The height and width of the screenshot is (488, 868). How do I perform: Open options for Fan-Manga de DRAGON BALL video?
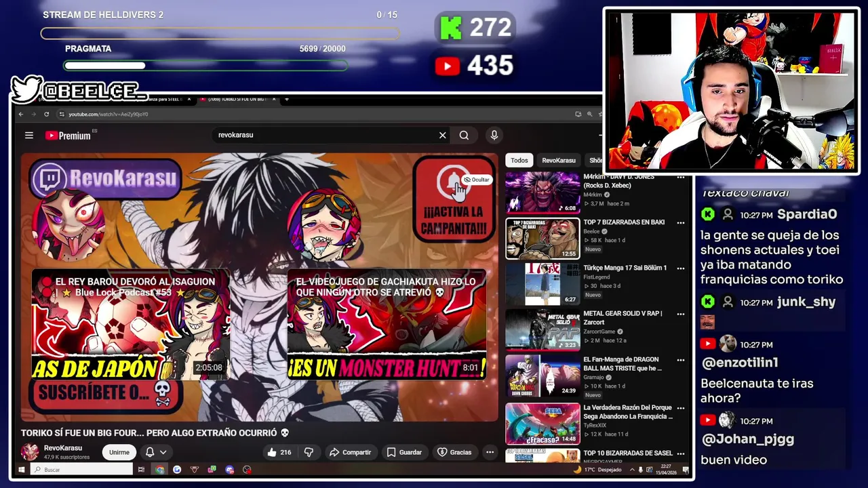tap(681, 361)
